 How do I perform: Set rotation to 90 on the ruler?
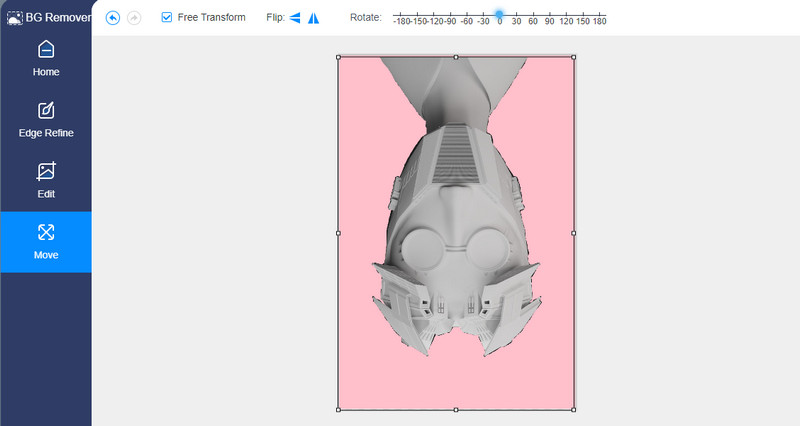(x=550, y=19)
